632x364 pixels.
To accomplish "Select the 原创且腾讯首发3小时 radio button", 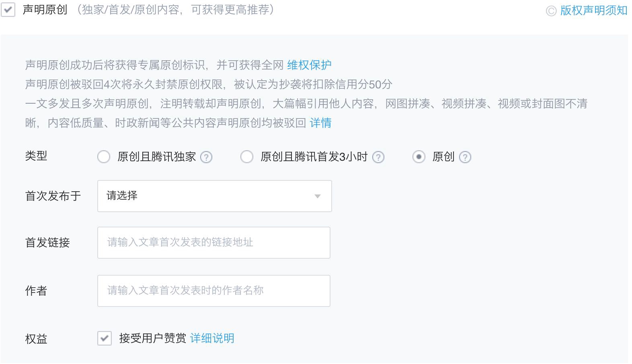I will pos(246,157).
